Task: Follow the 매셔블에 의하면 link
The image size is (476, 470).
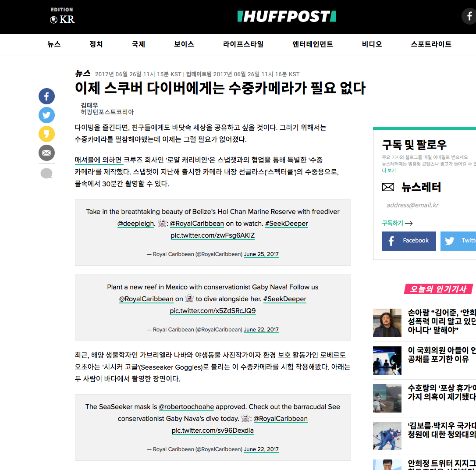Action: (98, 160)
